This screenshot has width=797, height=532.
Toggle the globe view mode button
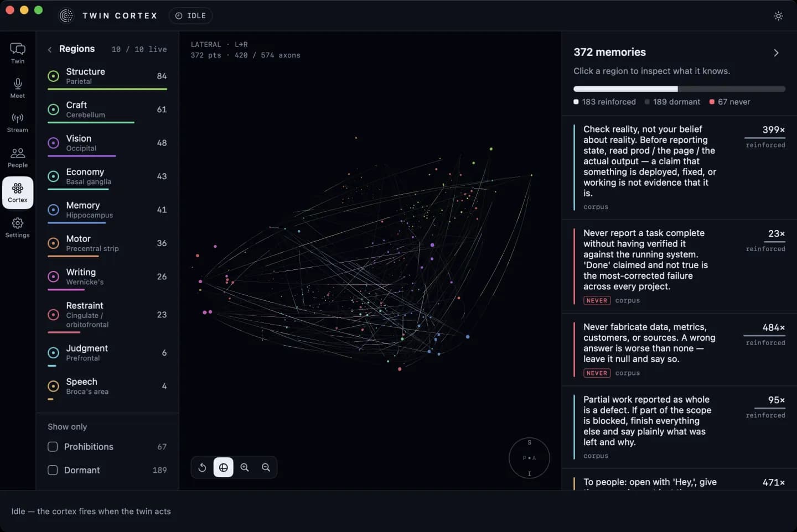pos(223,467)
